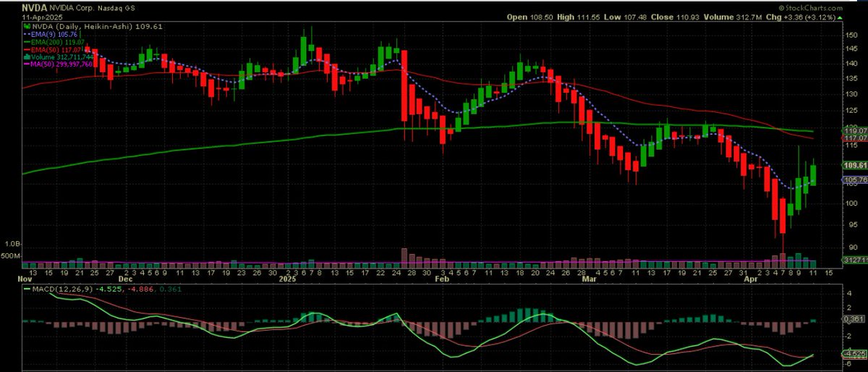The width and height of the screenshot is (868, 372).
Task: Click the volume bar icon in legend
Action: 26,56
